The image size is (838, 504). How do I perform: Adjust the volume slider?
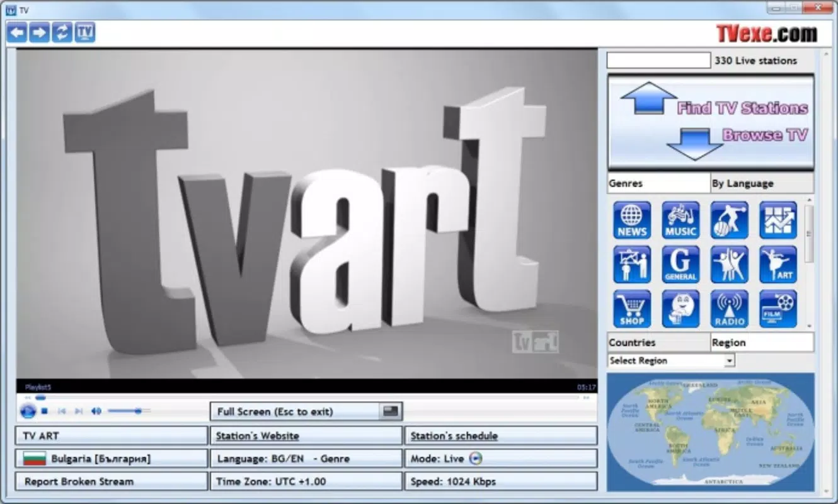point(129,411)
